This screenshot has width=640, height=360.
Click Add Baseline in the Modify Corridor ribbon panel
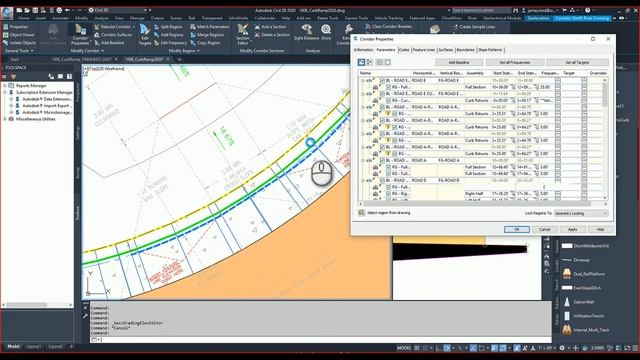pyautogui.click(x=109, y=42)
